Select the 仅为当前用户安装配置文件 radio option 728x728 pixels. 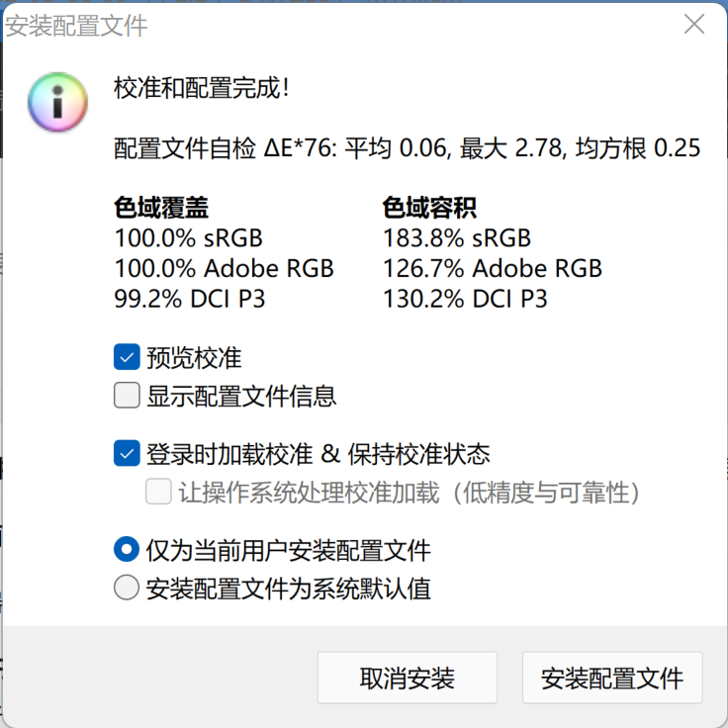coord(127,549)
